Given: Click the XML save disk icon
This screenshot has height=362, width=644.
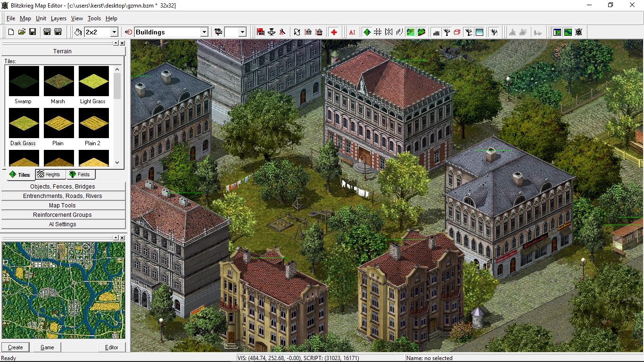Looking at the screenshot, I should click(x=47, y=32).
